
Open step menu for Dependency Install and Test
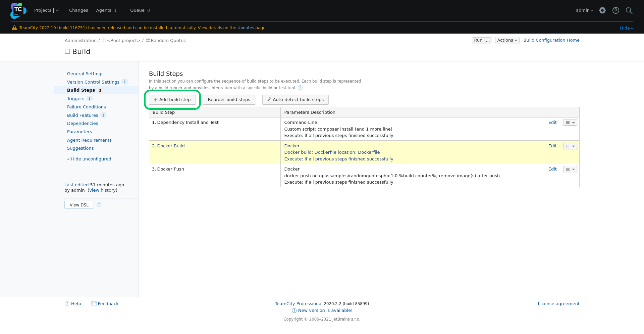(570, 123)
